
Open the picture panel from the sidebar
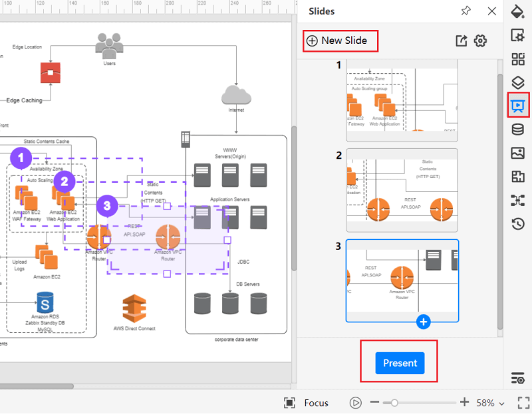pyautogui.click(x=519, y=154)
